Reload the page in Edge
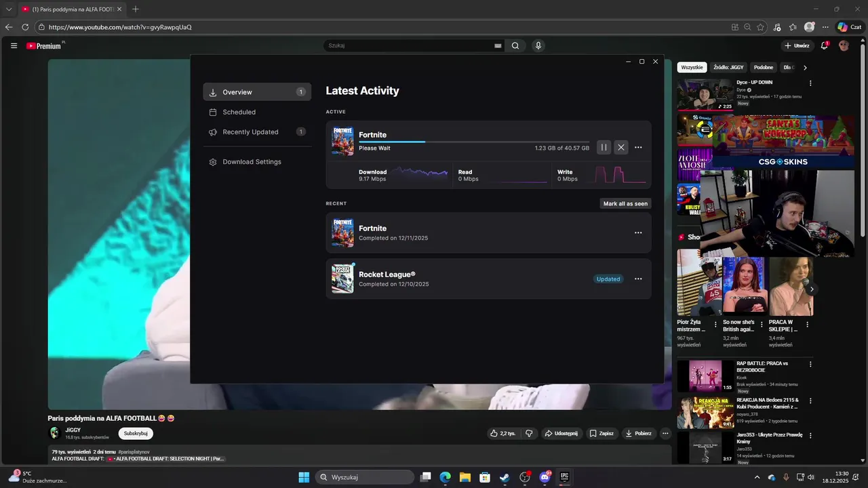The height and width of the screenshot is (488, 868). [25, 27]
